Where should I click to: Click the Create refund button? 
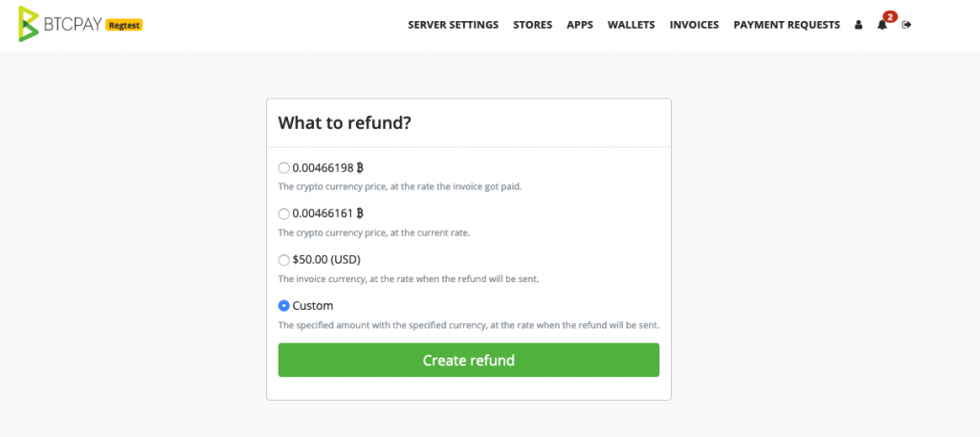[x=469, y=361]
